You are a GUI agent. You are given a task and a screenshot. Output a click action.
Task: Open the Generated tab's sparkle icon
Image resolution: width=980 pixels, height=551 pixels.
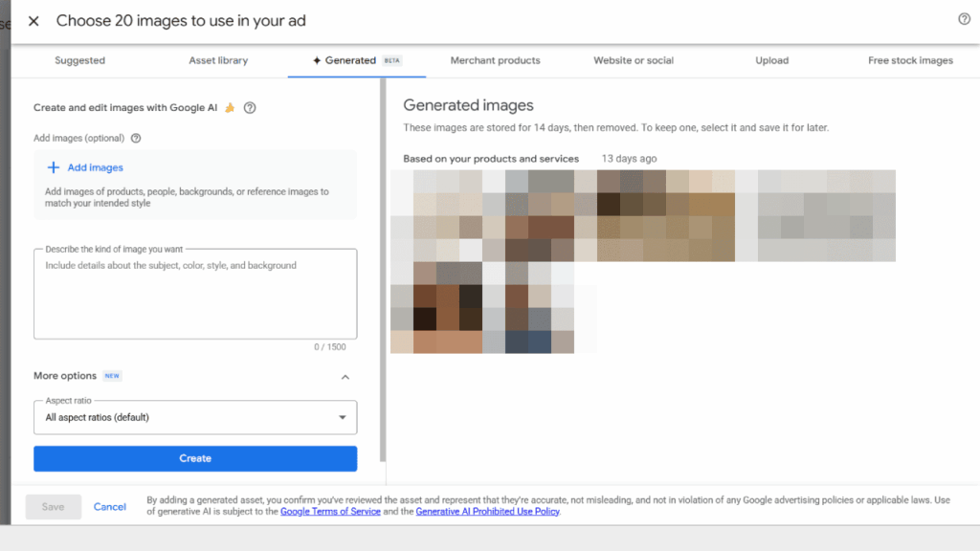coord(318,59)
